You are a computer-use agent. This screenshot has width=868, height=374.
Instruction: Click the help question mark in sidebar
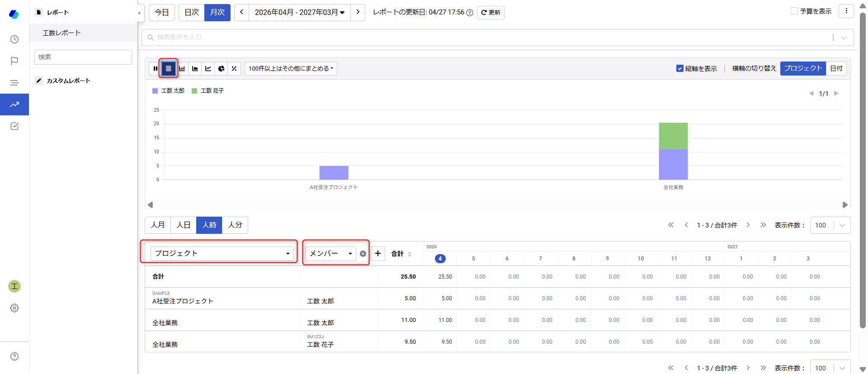point(14,356)
